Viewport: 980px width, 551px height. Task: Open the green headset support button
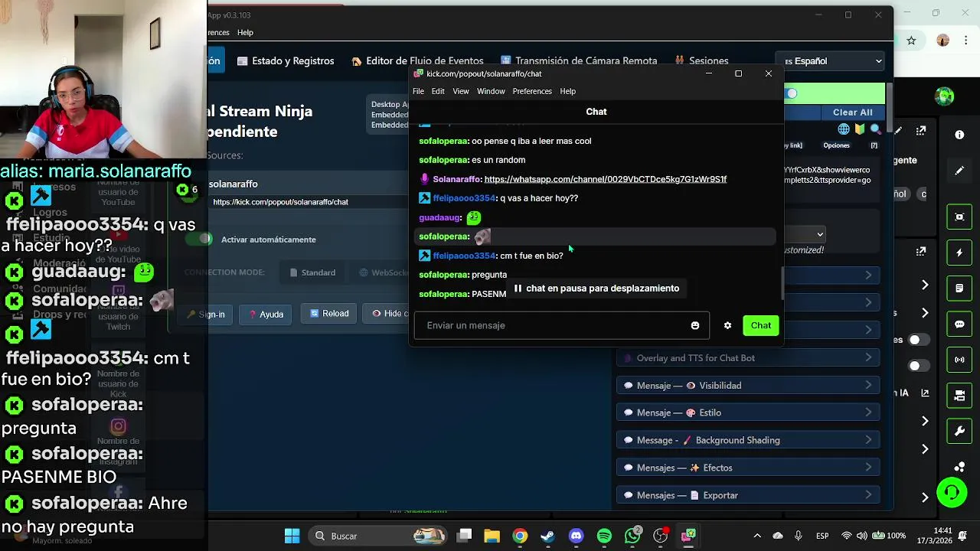point(952,492)
